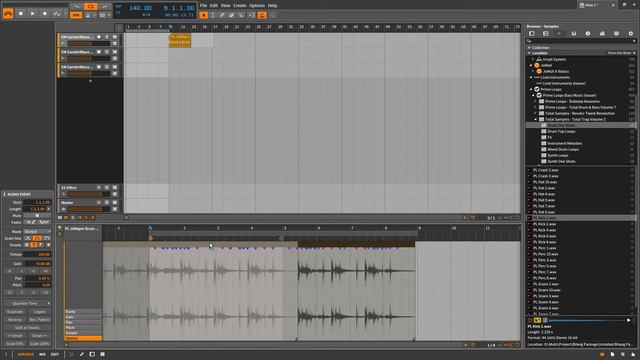Open the File menu
Image resolution: width=640 pixels, height=360 pixels.
point(203,6)
